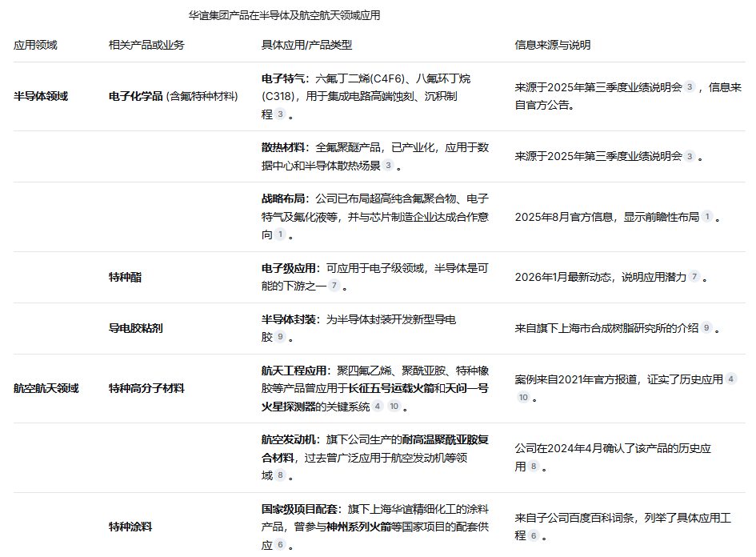The width and height of the screenshot is (756, 557).
Task: Click the bold 天问一号 text
Action: (466, 389)
